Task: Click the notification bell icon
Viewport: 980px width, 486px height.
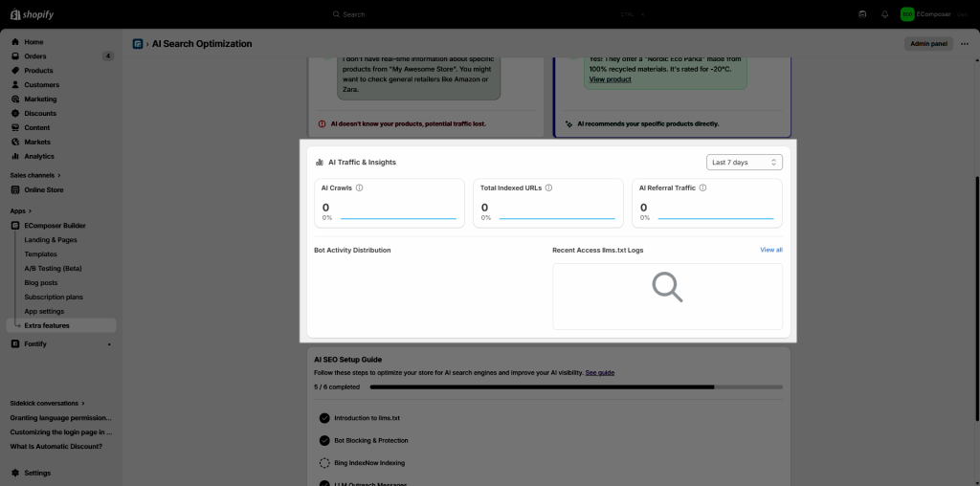Action: (884, 14)
